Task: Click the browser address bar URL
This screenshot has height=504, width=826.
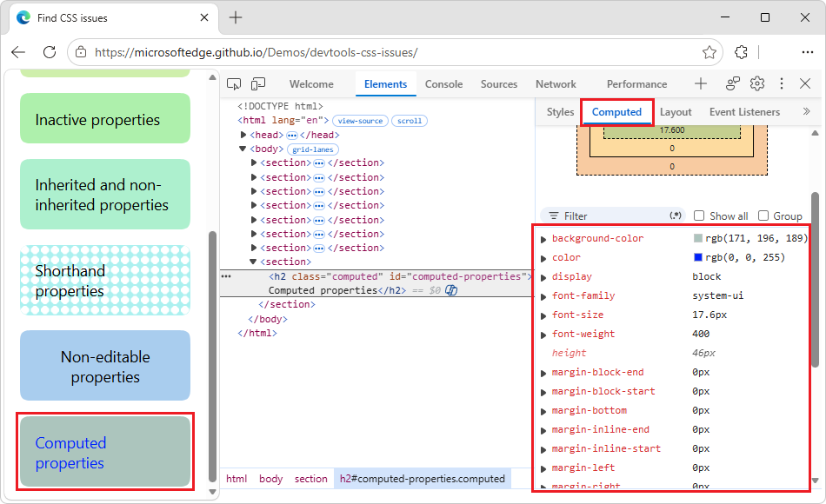Action: [x=256, y=52]
